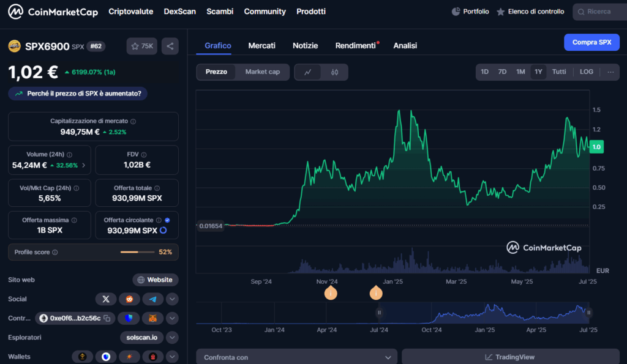
Task: Click the Compra SPX button
Action: tap(592, 42)
